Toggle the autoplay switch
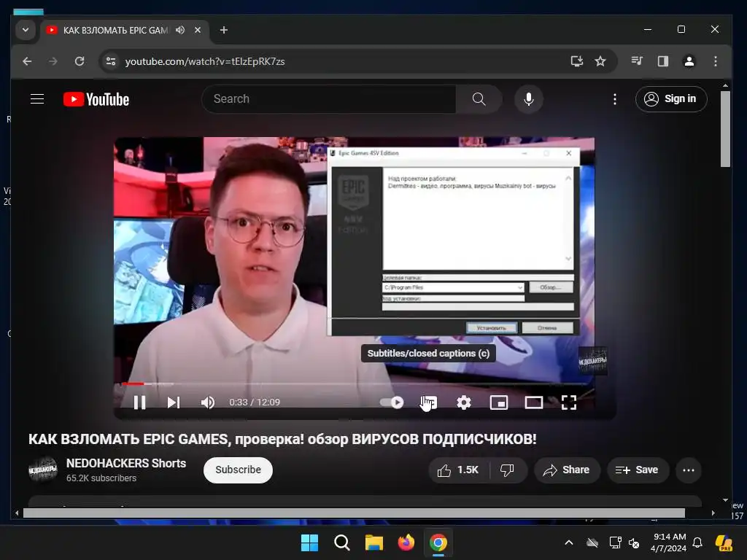The height and width of the screenshot is (560, 747). pyautogui.click(x=392, y=402)
